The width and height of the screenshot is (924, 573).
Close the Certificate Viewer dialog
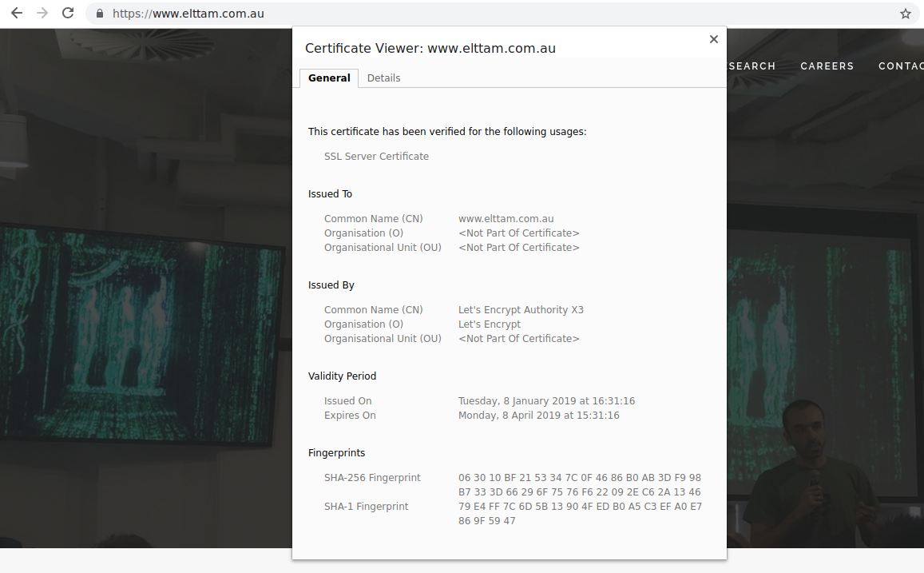coord(713,39)
